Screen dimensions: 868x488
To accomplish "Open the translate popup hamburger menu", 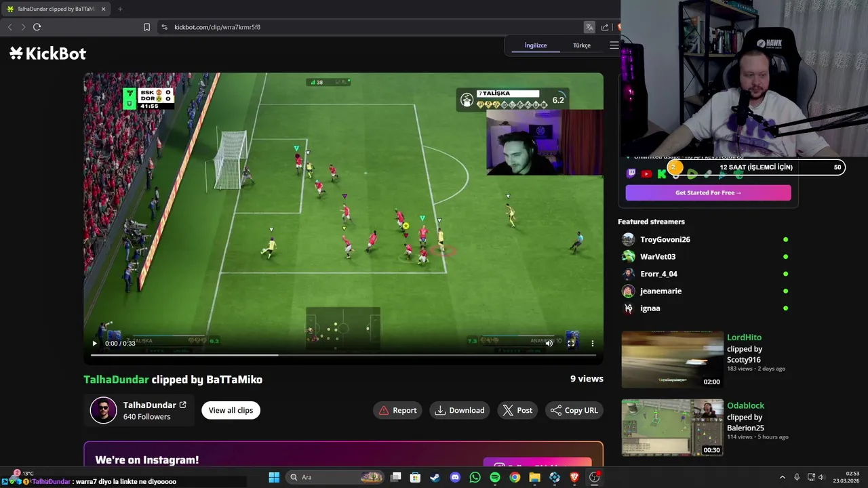I will [614, 45].
